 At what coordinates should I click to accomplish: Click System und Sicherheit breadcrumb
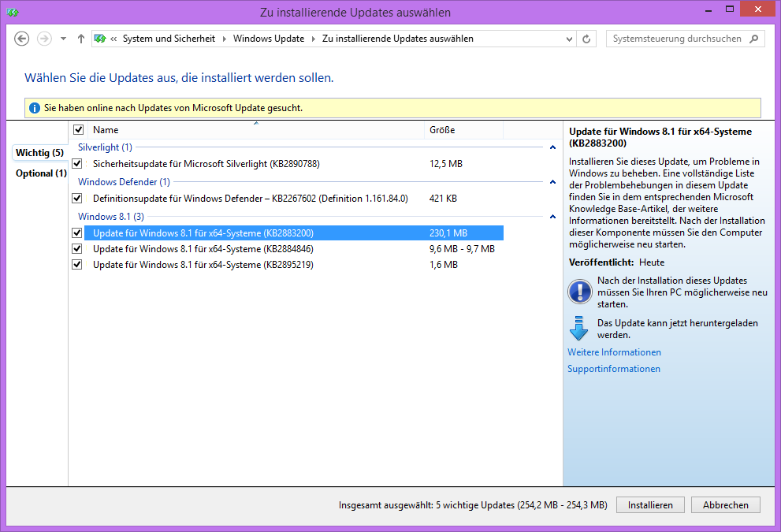(169, 39)
